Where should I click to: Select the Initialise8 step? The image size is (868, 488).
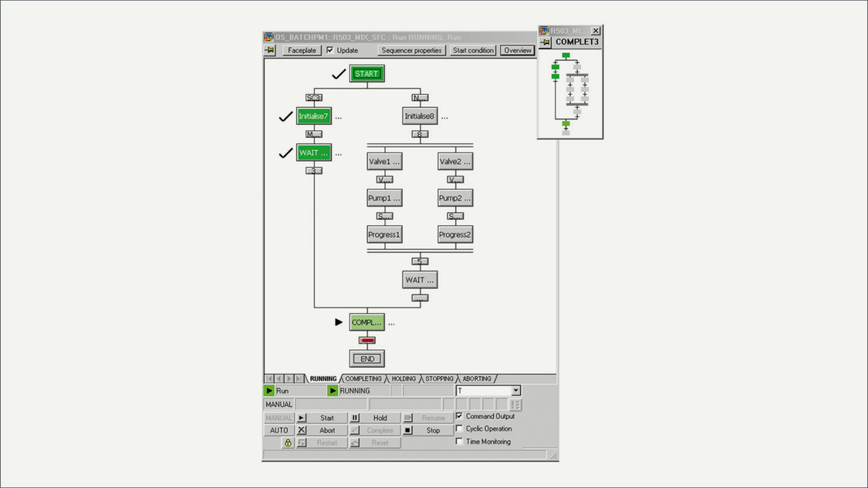pyautogui.click(x=420, y=116)
